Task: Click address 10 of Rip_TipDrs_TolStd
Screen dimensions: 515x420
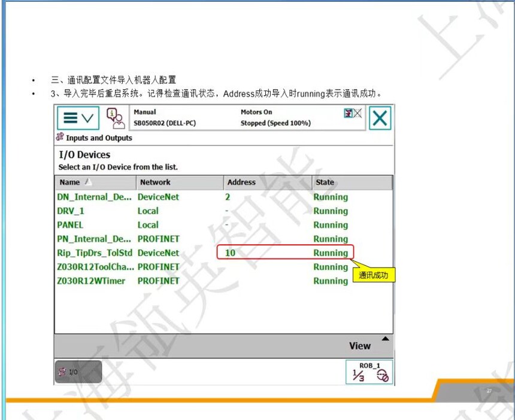Action: (x=230, y=253)
